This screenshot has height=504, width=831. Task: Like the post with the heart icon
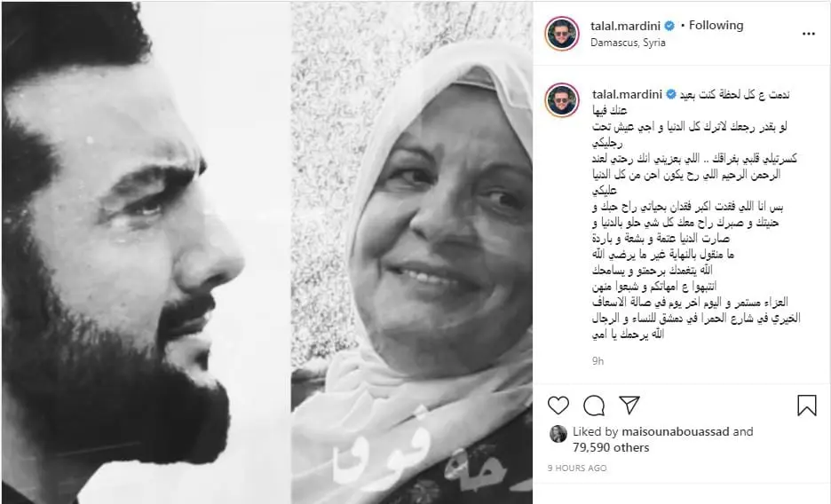coord(558,406)
